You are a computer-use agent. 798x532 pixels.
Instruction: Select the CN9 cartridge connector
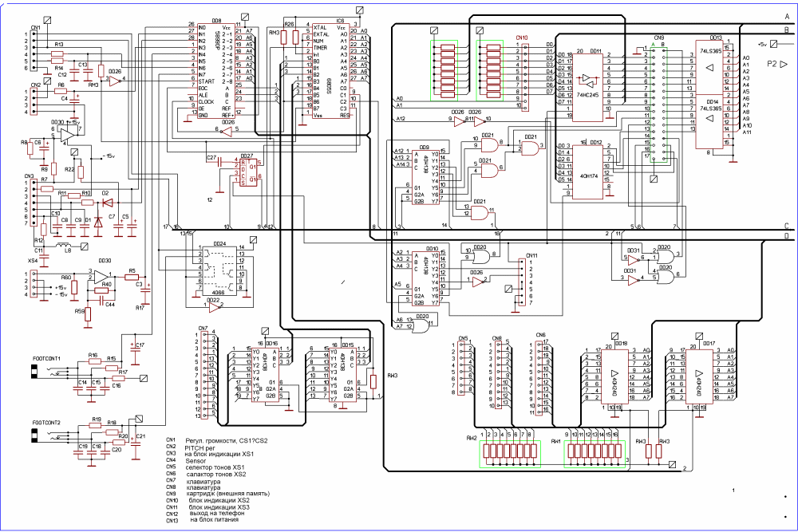(x=658, y=100)
